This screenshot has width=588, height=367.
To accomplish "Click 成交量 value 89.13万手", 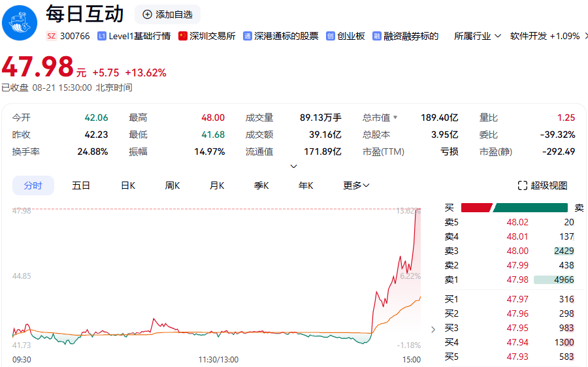I will tap(321, 118).
